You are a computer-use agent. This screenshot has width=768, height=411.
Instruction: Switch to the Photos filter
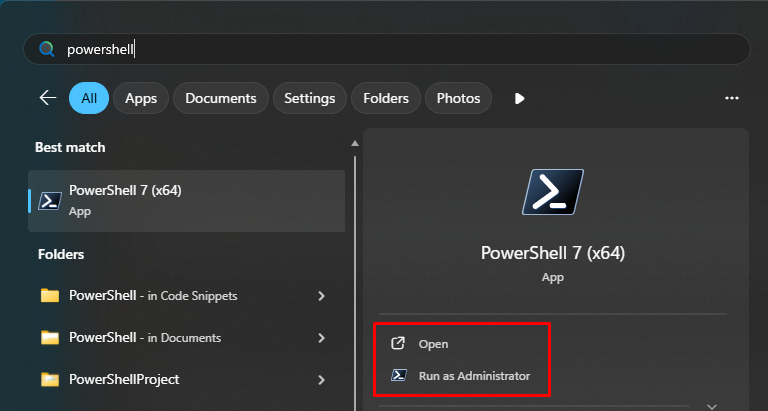click(x=458, y=98)
